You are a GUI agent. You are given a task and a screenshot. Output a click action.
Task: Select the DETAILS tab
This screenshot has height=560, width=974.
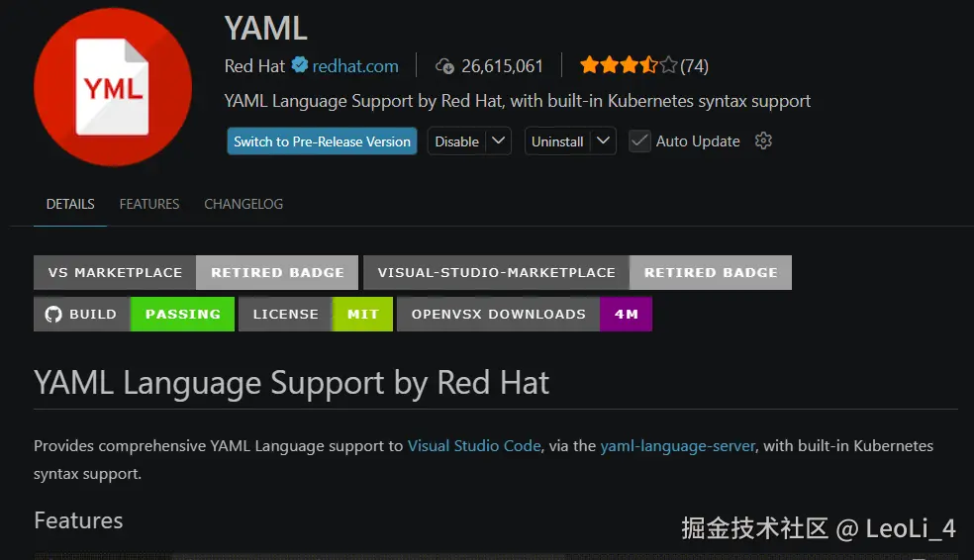coord(70,204)
